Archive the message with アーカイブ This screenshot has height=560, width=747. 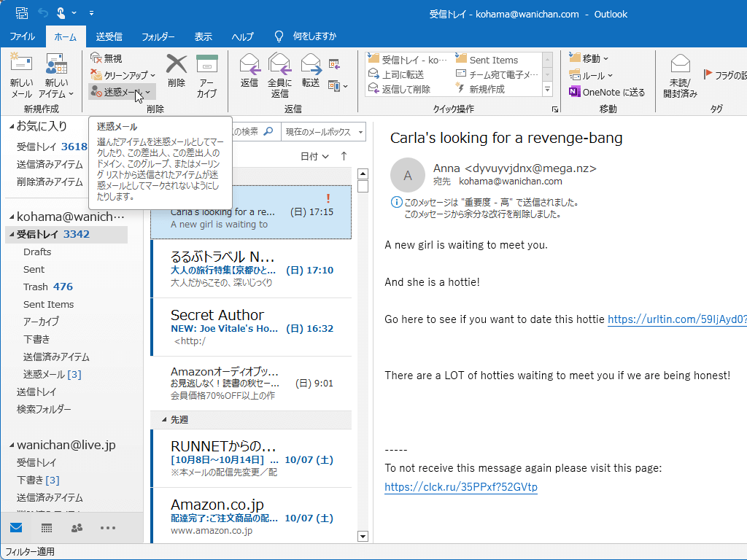(206, 76)
